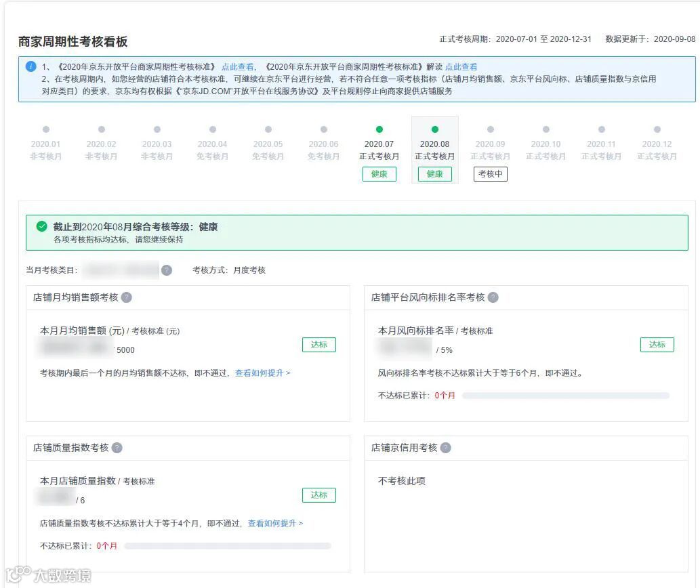Open first 点此查看 link for 考核标准
Image resolution: width=700 pixels, height=588 pixels.
click(237, 67)
